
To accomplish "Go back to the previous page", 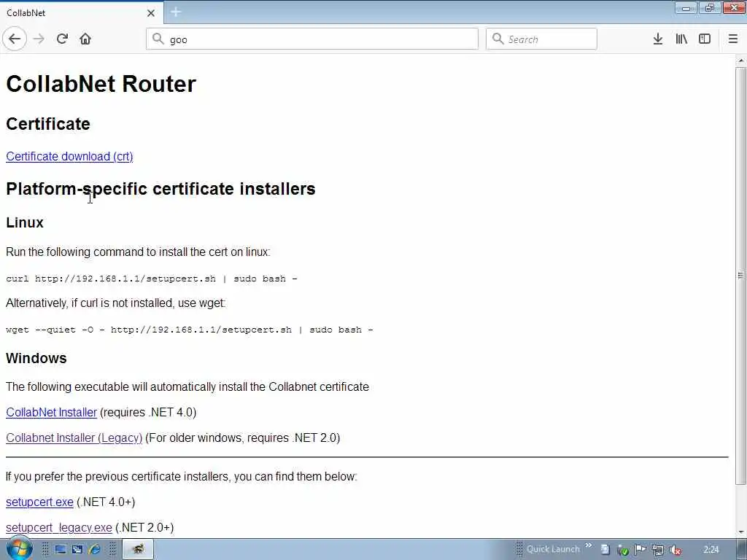I will pos(15,39).
